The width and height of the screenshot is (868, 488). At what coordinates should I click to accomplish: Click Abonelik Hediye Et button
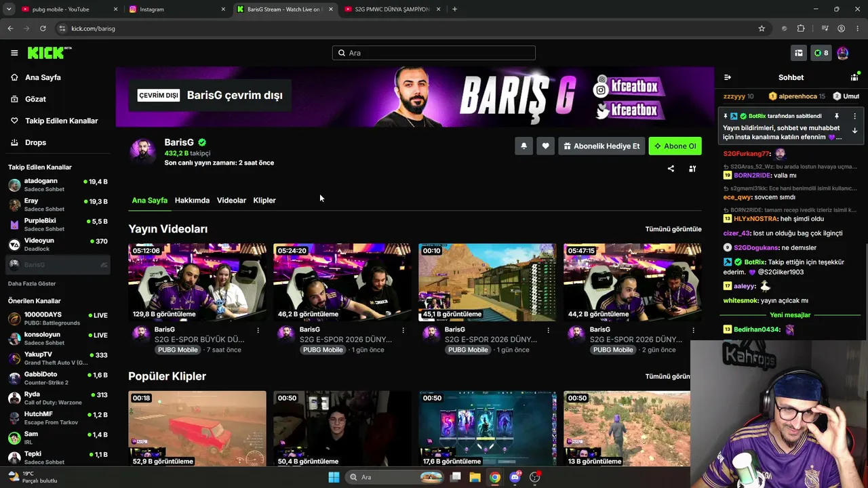pos(601,146)
